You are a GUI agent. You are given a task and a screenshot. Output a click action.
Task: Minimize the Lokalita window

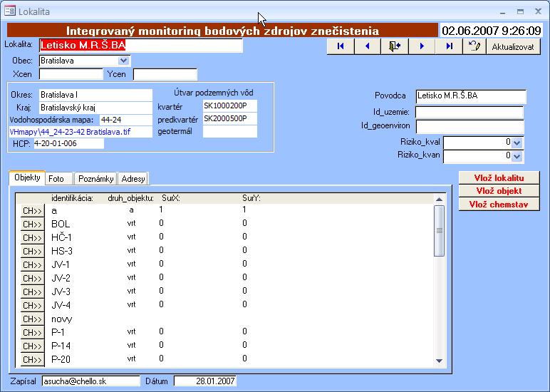pyautogui.click(x=503, y=12)
